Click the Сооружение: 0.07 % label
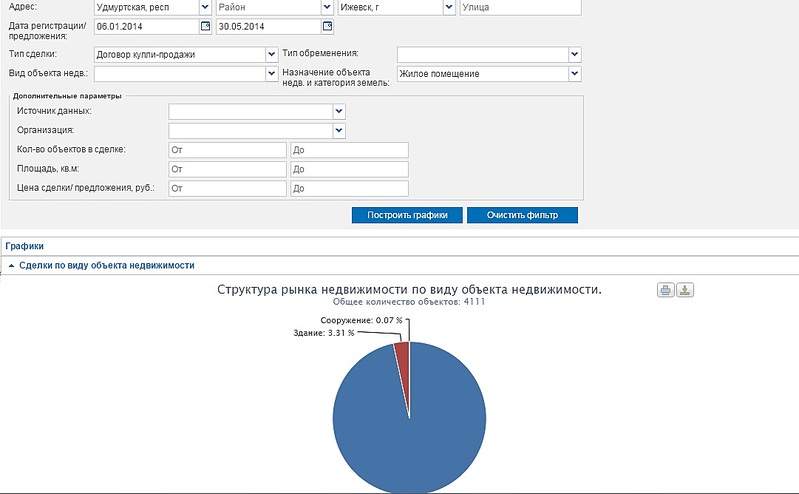 361,320
